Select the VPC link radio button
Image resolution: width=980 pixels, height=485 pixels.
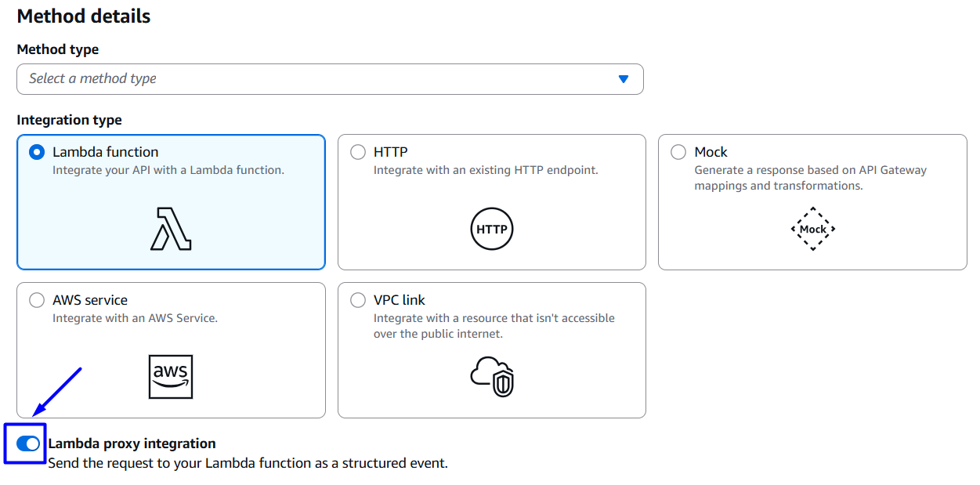(358, 300)
